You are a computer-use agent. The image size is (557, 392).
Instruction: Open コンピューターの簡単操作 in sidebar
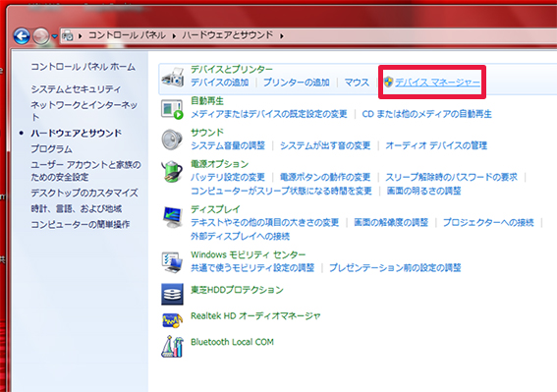[x=81, y=224]
